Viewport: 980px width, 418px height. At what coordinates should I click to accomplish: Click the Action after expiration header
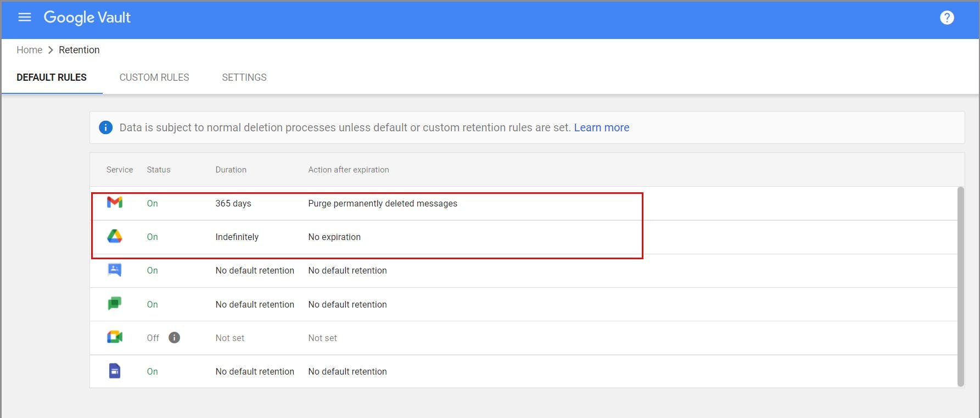[349, 170]
